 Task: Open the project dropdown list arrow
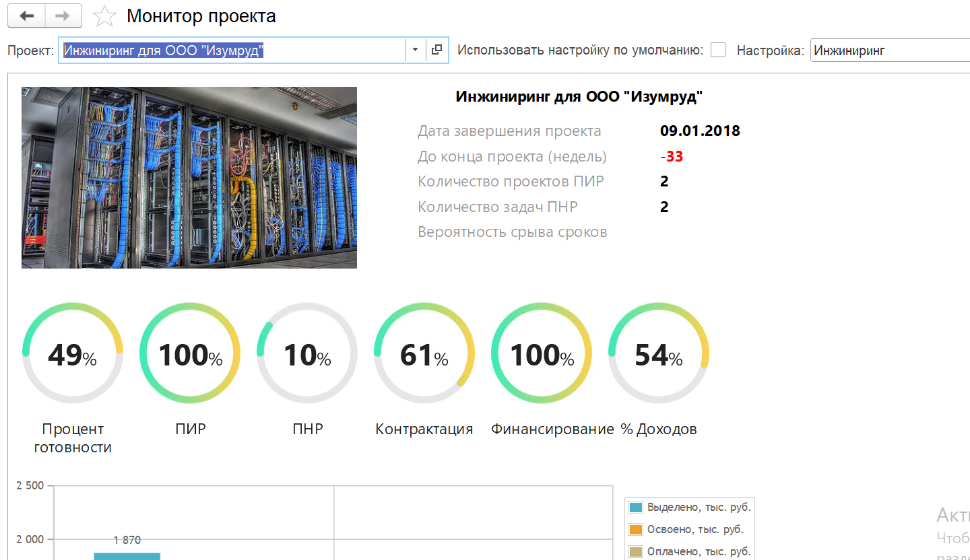pyautogui.click(x=415, y=50)
